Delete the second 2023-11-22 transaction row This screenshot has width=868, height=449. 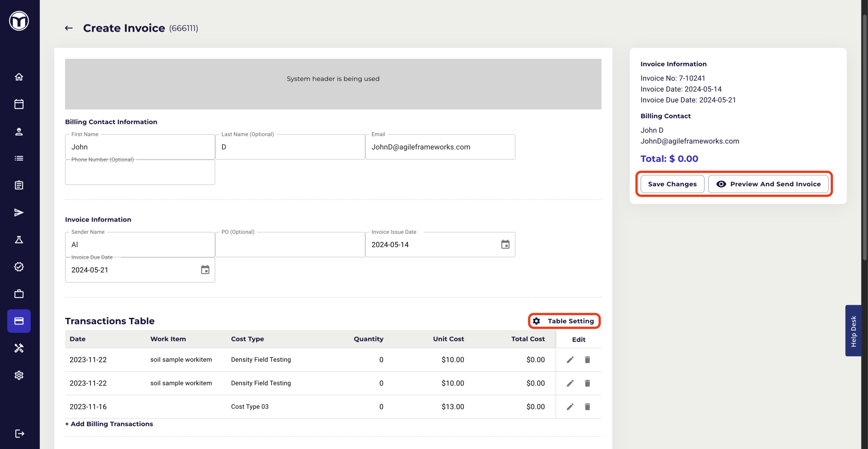pos(588,383)
